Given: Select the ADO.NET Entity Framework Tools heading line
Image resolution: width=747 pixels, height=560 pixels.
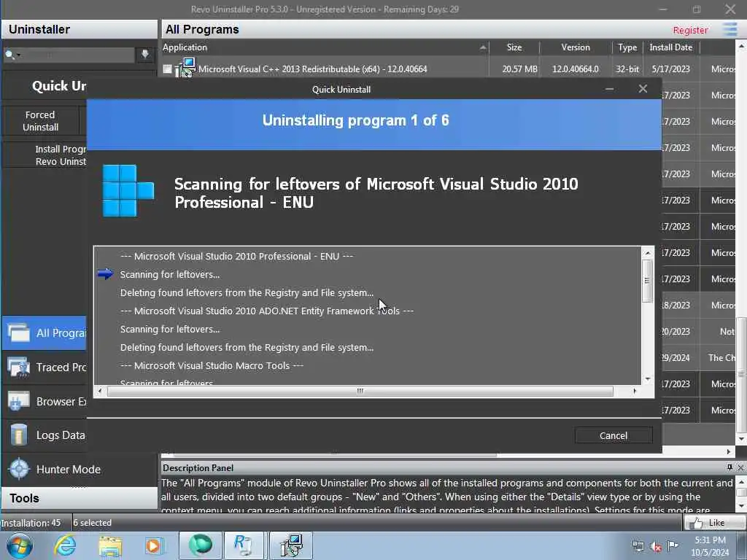Looking at the screenshot, I should 267,311.
